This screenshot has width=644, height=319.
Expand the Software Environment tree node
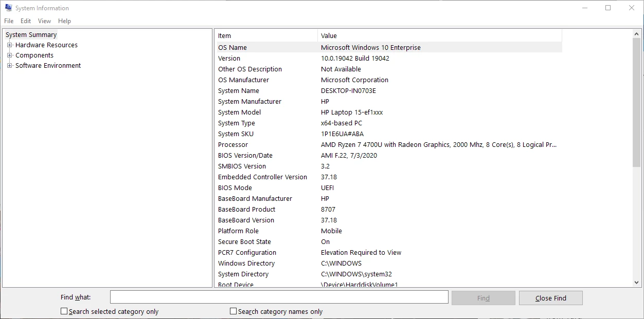pyautogui.click(x=9, y=66)
